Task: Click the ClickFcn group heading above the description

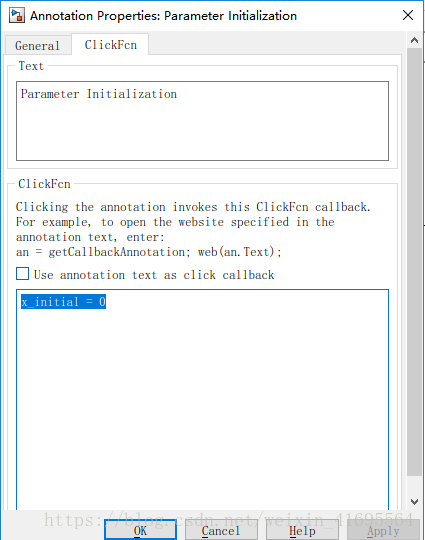Action: click(44, 184)
